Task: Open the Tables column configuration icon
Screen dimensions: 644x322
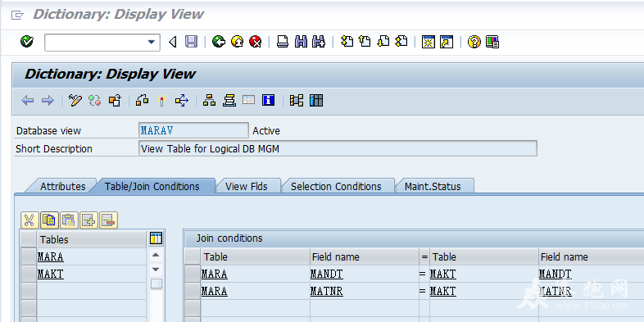Action: point(156,238)
